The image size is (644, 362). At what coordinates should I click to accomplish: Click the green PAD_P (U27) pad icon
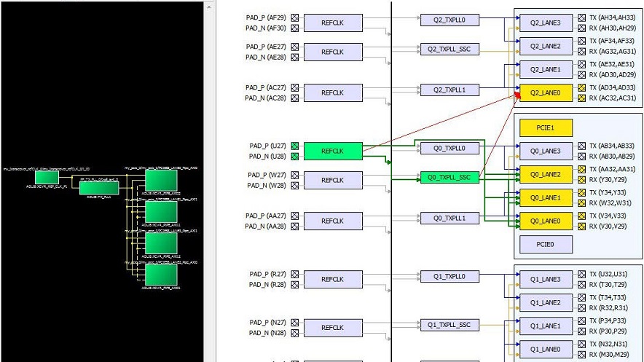(294, 146)
